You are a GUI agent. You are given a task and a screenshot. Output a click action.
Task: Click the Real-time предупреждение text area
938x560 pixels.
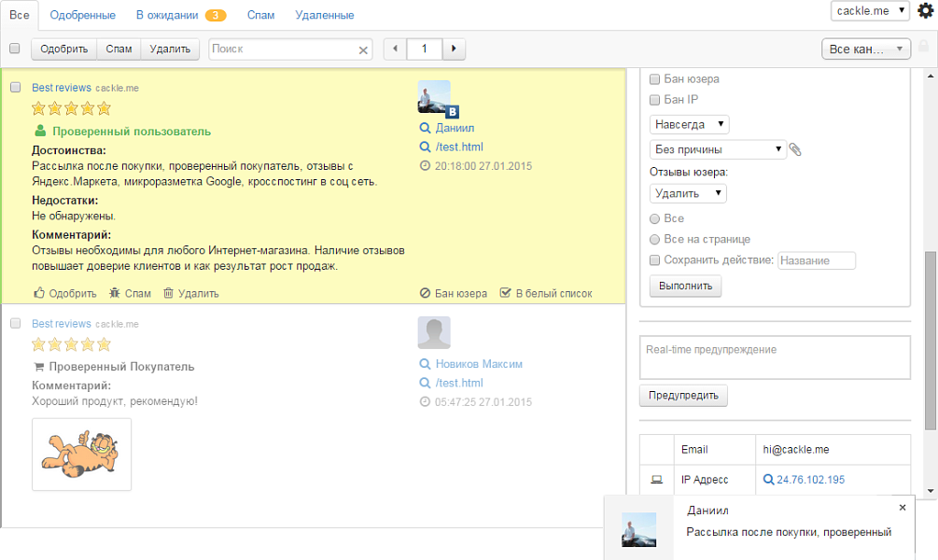[774, 357]
